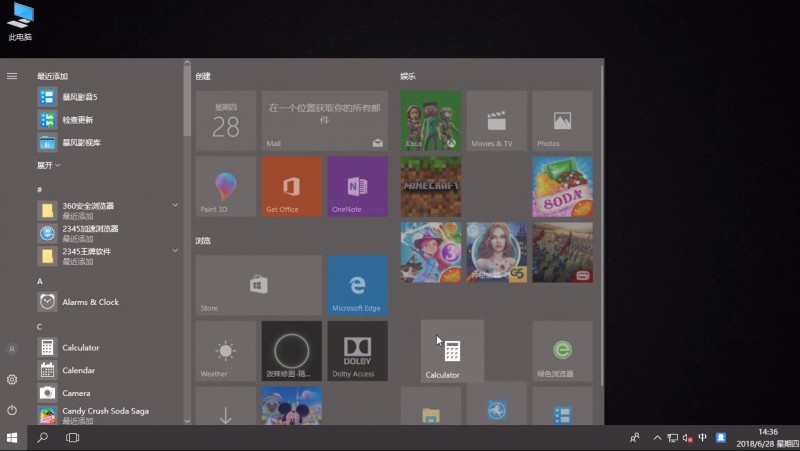
Task: Open Task View on the taskbar
Action: coord(72,438)
